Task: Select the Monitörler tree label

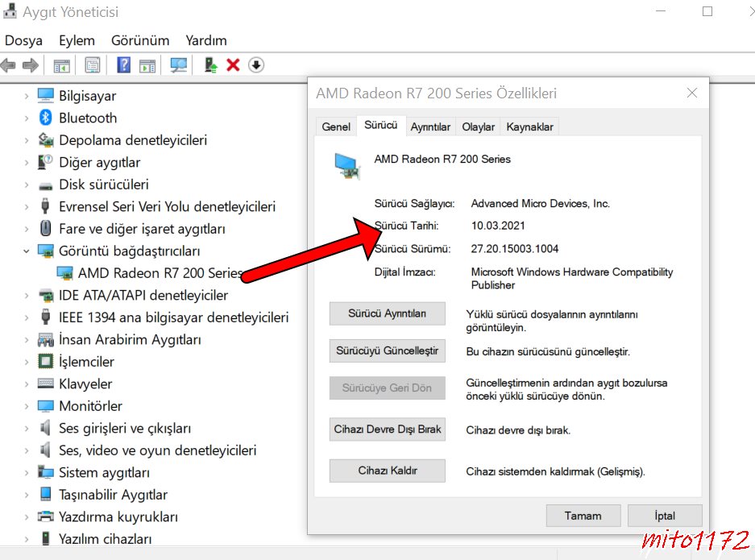Action: tap(90, 406)
